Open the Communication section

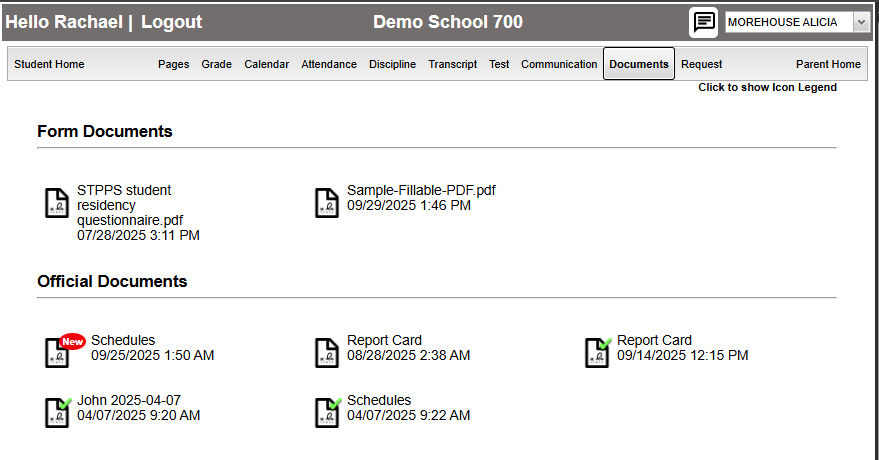click(x=559, y=64)
